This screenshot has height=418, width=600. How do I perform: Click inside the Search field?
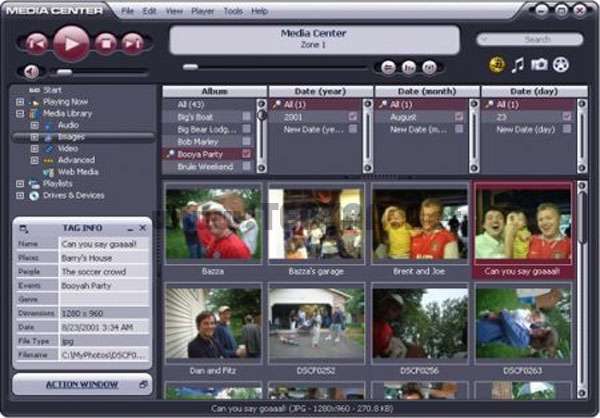click(x=530, y=39)
